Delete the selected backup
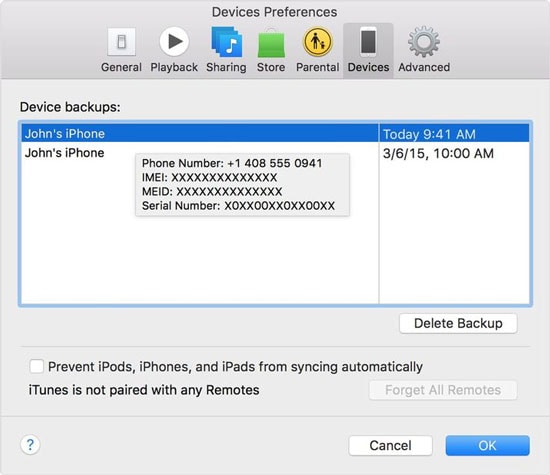Image resolution: width=550 pixels, height=475 pixels. (x=458, y=323)
